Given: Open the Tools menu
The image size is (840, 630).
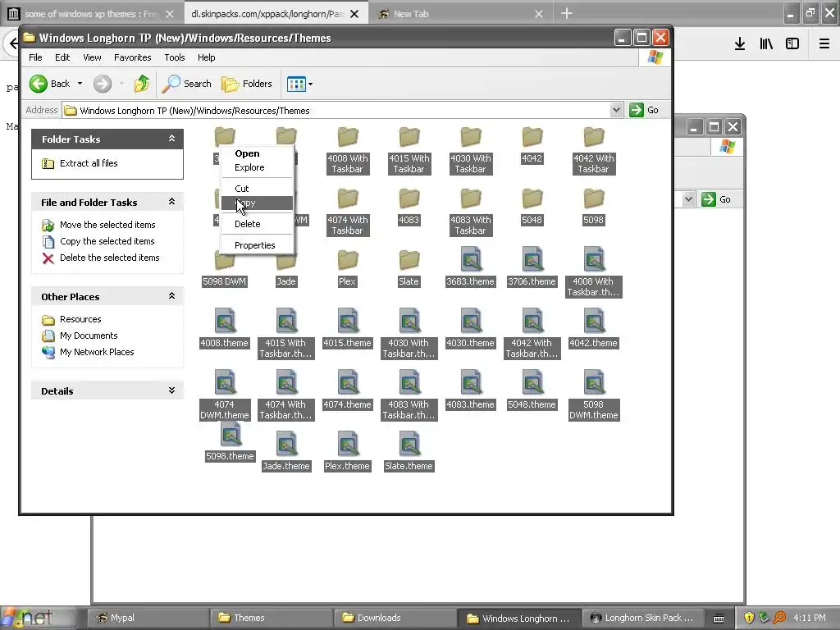Looking at the screenshot, I should [174, 57].
